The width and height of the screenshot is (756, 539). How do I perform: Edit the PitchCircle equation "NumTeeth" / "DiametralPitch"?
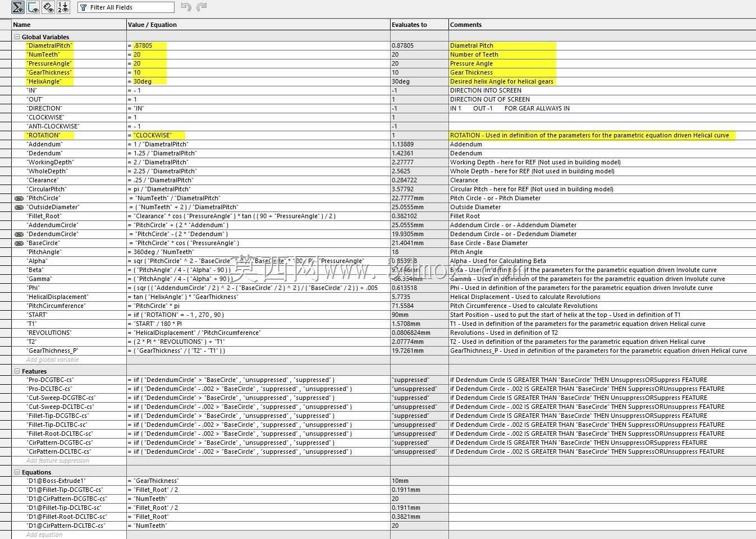pyautogui.click(x=177, y=199)
